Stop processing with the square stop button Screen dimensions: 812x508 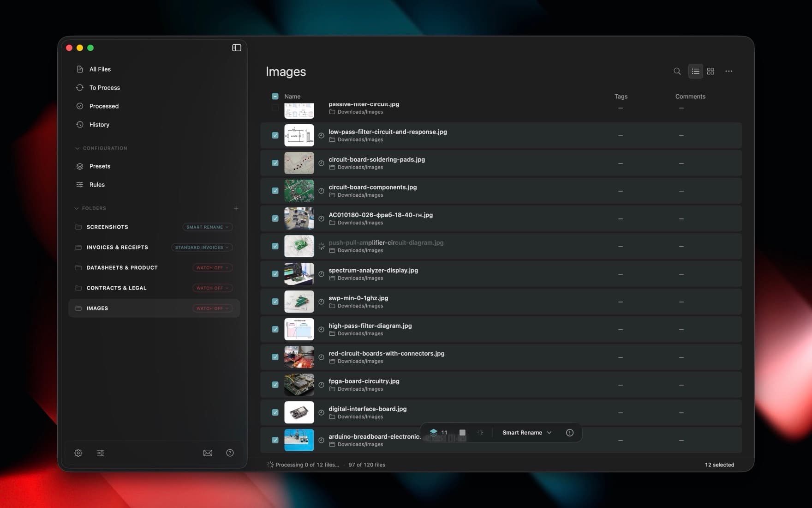click(x=462, y=433)
